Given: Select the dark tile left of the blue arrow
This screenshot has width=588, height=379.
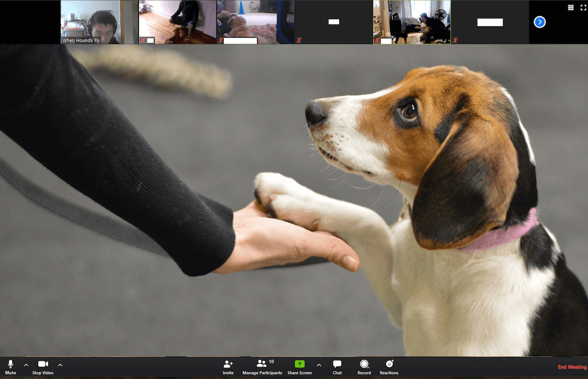Looking at the screenshot, I should click(x=490, y=22).
